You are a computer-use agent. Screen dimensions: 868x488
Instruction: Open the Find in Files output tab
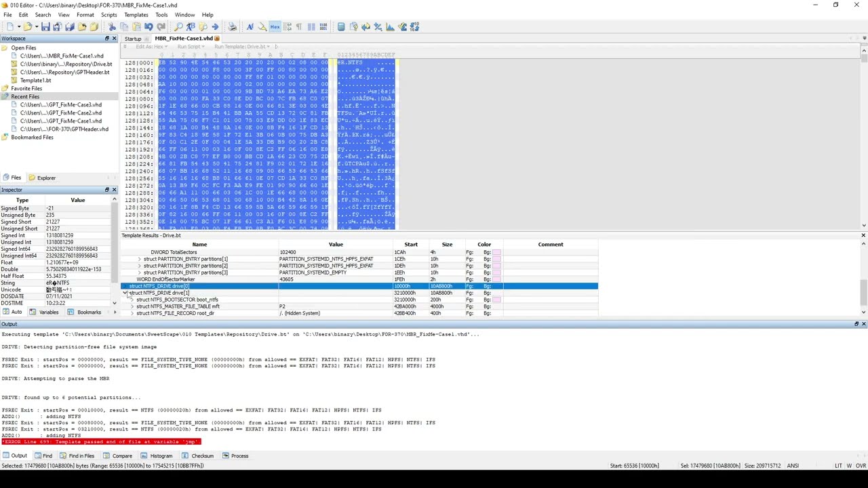coord(77,456)
